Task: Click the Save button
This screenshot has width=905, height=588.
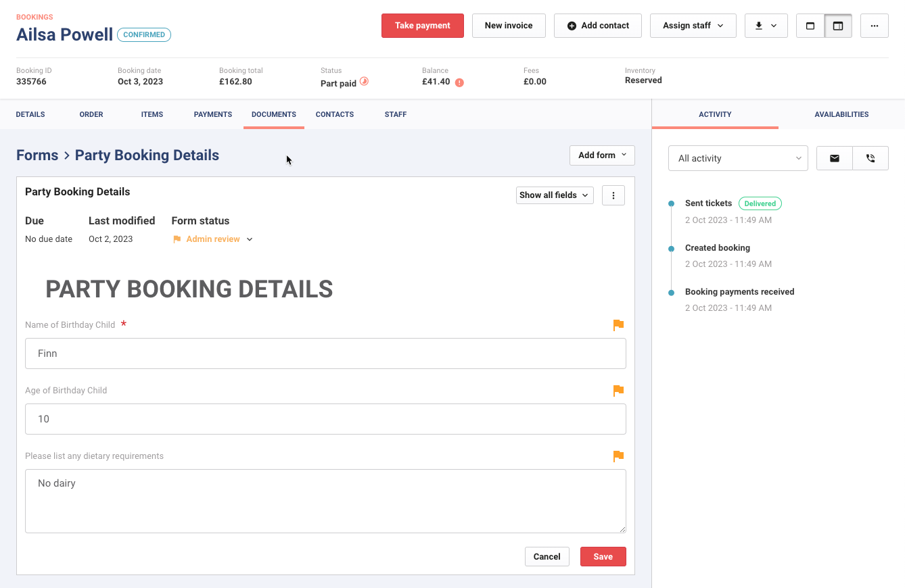Action: tap(603, 557)
